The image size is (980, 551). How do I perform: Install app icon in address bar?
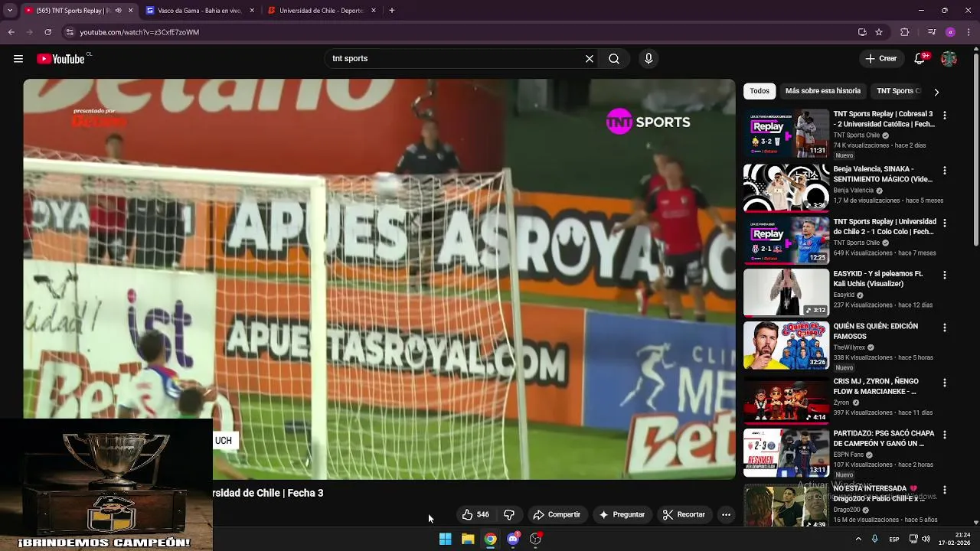862,32
